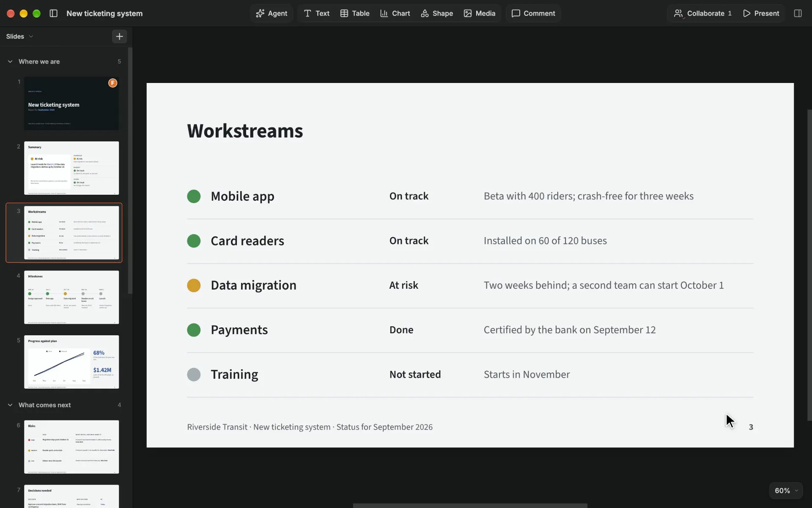Collapse the 'What comes next' section
The width and height of the screenshot is (812, 508).
coord(10,405)
